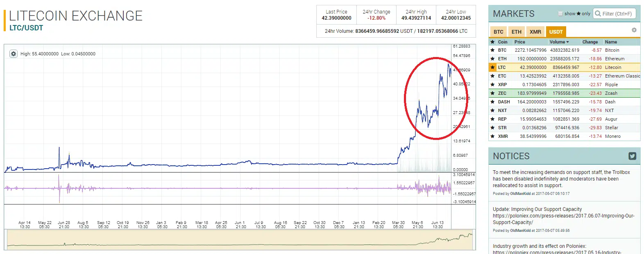Open the Zcash market by name
Image resolution: width=644 pixels, height=254 pixels.
(x=611, y=93)
